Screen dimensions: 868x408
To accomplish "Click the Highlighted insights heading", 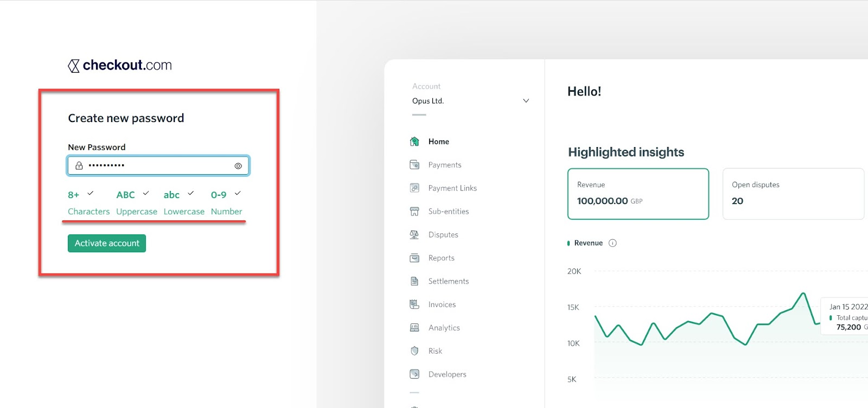I will pos(626,152).
